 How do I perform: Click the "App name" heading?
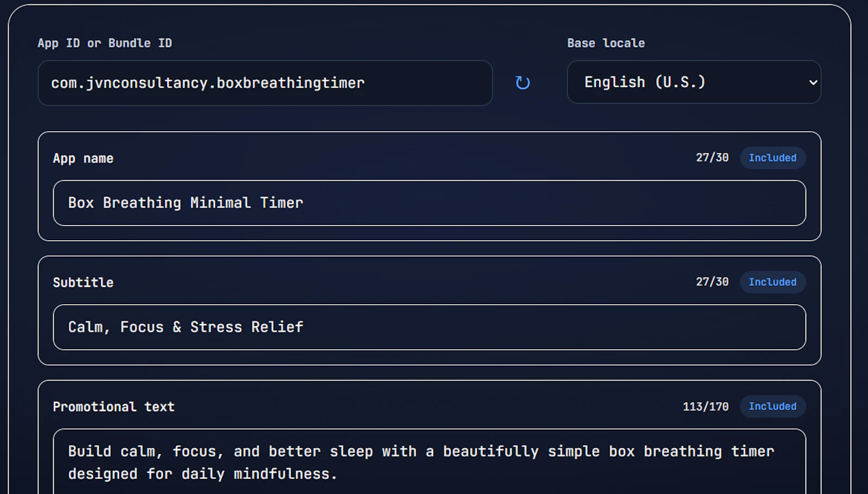tap(83, 159)
